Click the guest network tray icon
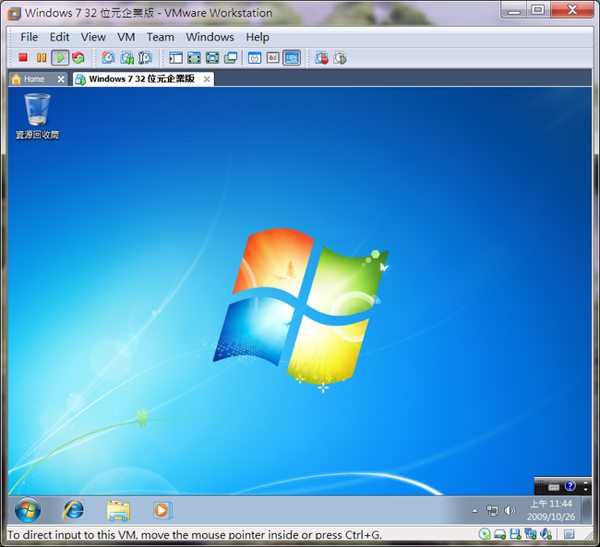600x547 pixels. (x=492, y=511)
